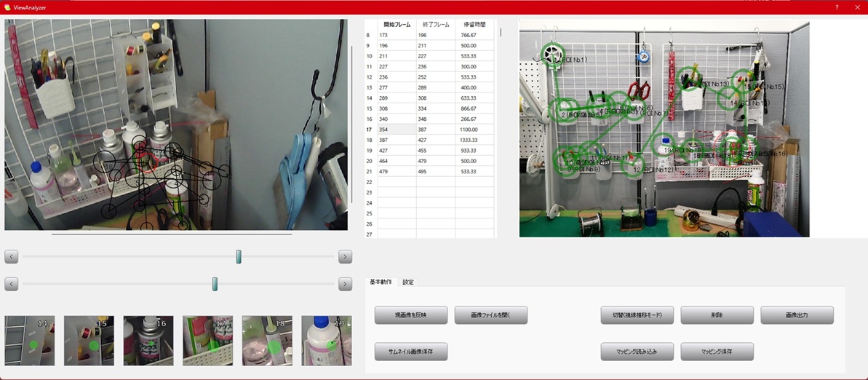The image size is (868, 380).
Task: Click the 画像出力 button
Action: [797, 315]
